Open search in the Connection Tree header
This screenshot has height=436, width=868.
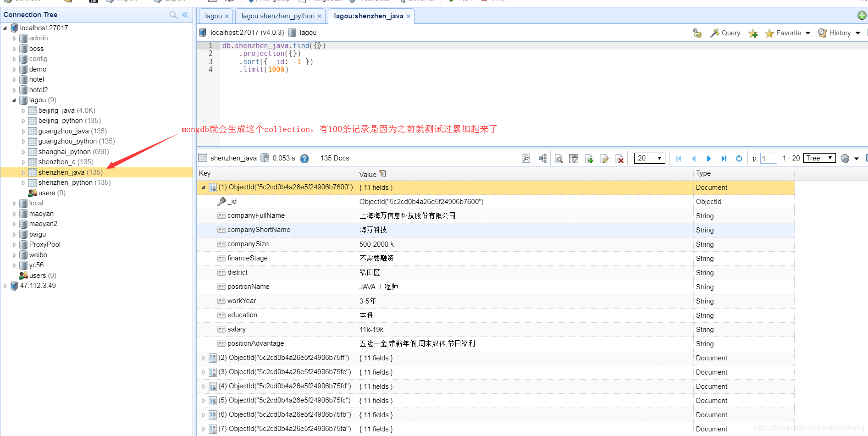173,15
